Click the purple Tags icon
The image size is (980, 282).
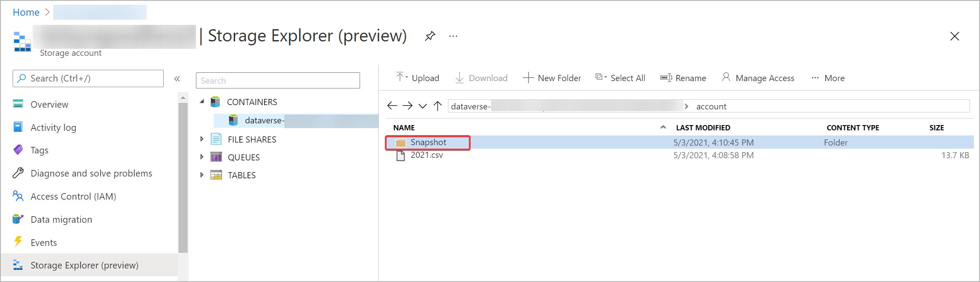coord(18,150)
